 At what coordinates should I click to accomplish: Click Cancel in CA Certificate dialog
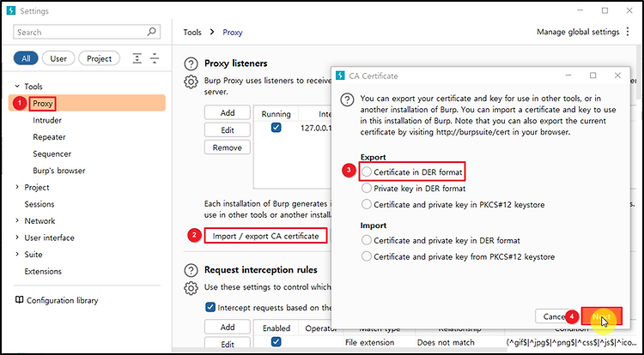point(554,316)
